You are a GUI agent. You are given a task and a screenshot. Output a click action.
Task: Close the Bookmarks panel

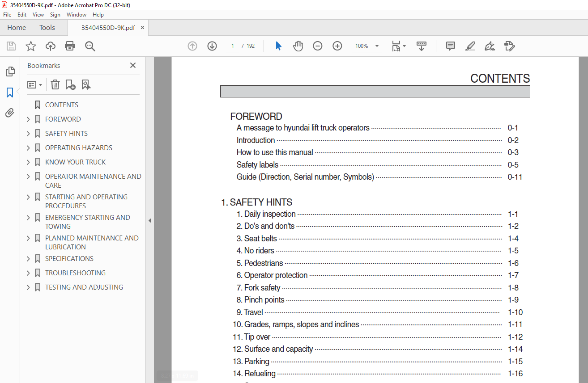[133, 65]
